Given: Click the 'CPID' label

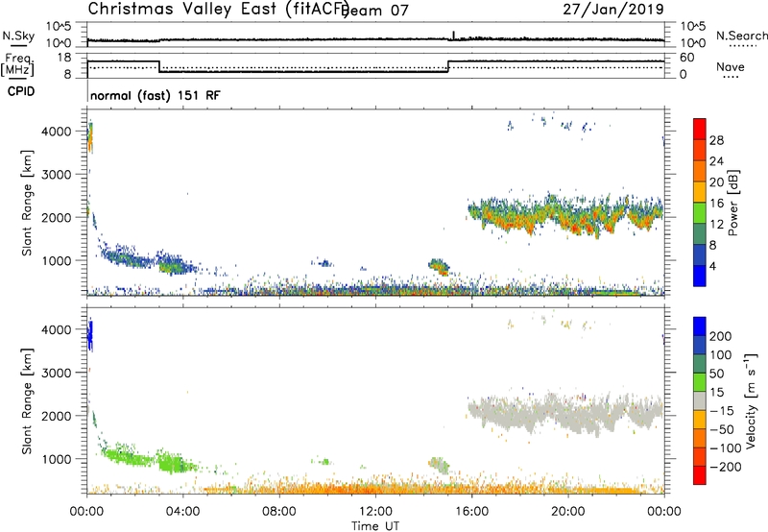Looking at the screenshot, I should point(21,91).
